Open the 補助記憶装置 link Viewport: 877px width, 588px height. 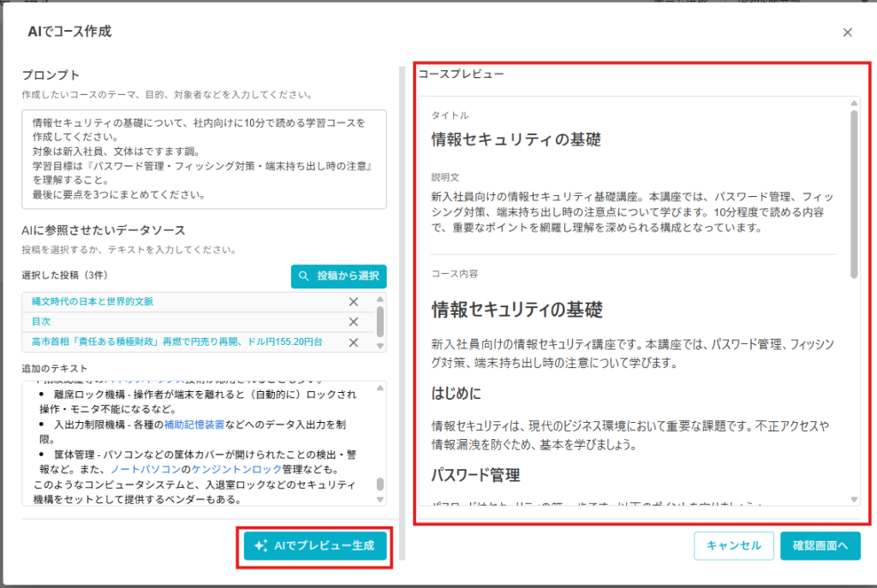point(195,424)
